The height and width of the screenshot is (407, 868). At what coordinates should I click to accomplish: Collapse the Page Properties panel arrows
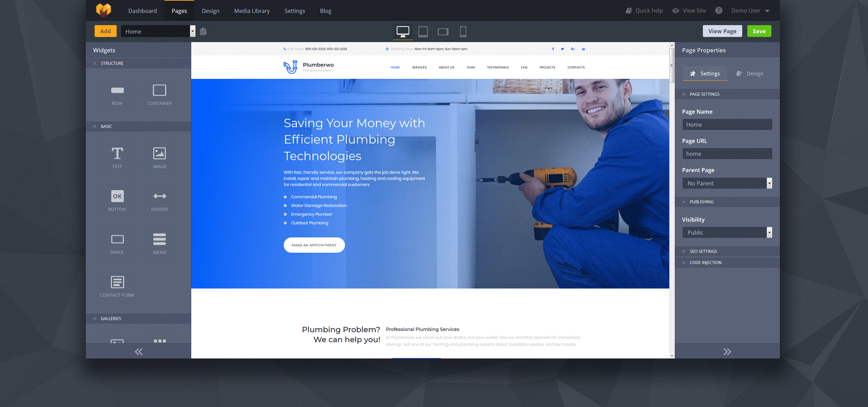727,351
